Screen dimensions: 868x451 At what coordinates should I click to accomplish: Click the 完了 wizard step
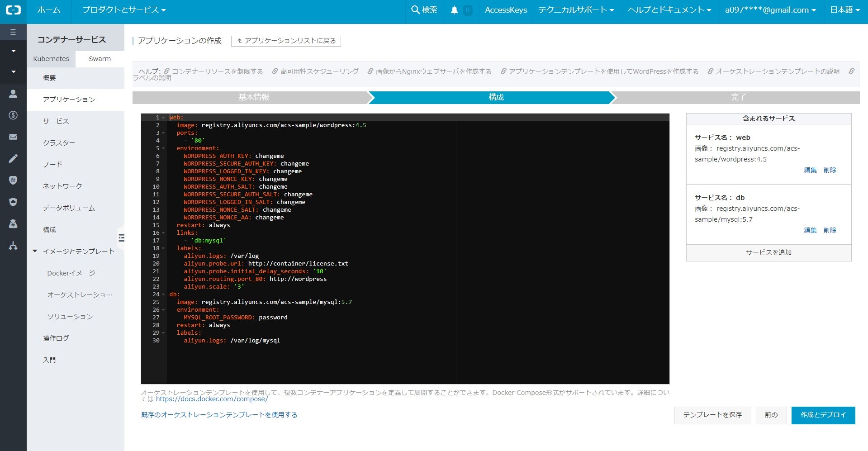point(738,97)
